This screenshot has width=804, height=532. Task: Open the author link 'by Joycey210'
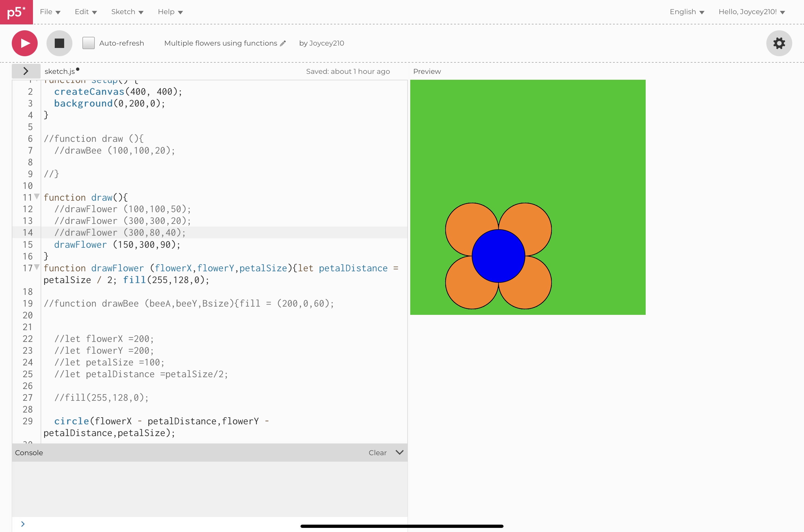[x=321, y=43]
